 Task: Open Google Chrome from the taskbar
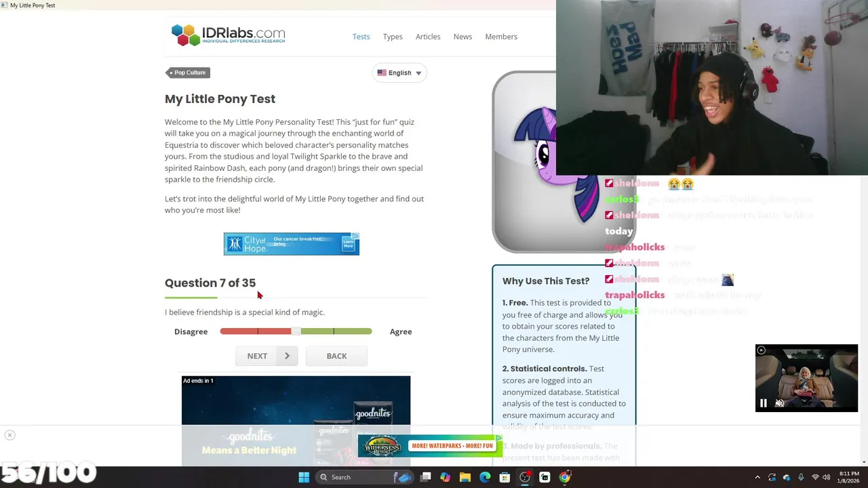[x=564, y=477]
